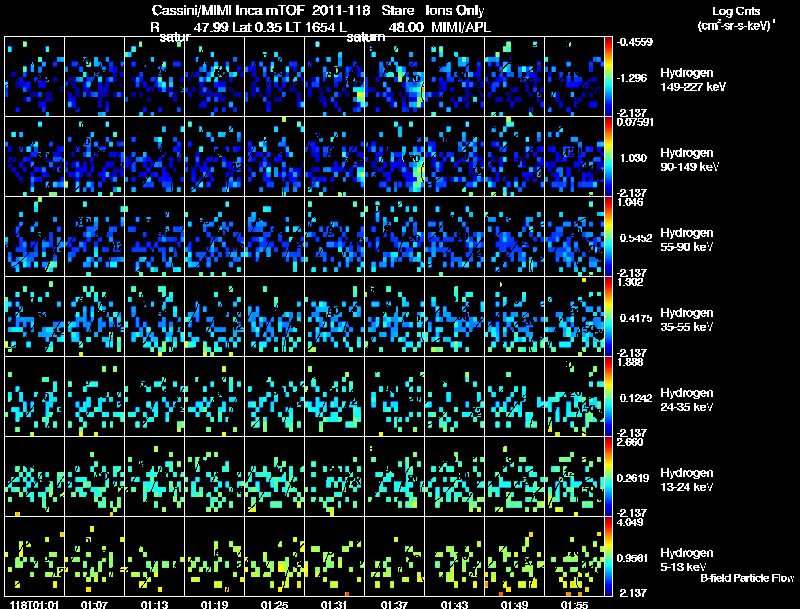
Task: Open the 55-90 keV image panel at 01:49
Action: click(514, 237)
